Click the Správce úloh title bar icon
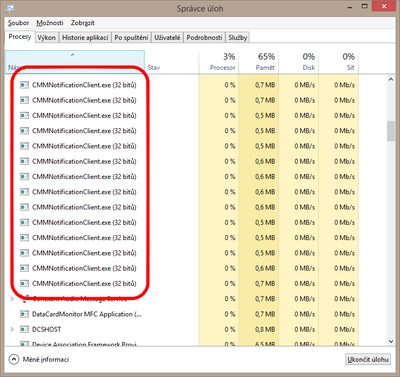This screenshot has width=400, height=377. coord(10,8)
